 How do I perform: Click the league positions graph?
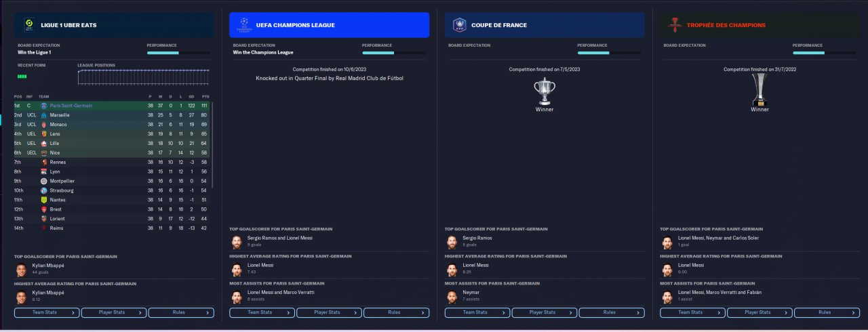coord(143,77)
